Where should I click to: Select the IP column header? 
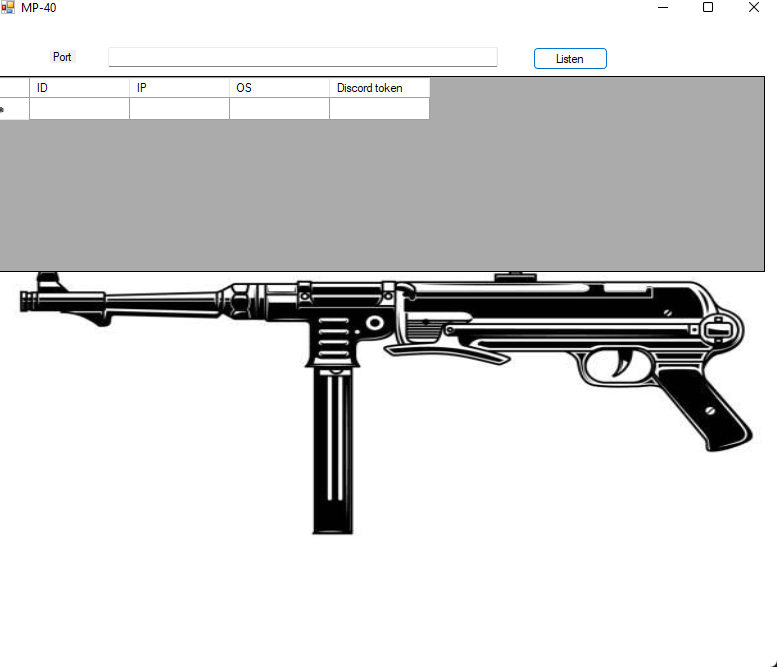click(180, 88)
